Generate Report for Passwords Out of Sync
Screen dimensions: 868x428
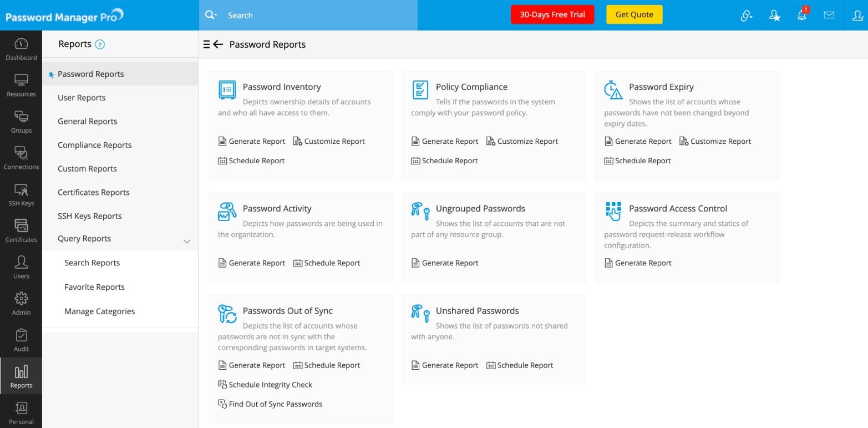coord(252,365)
